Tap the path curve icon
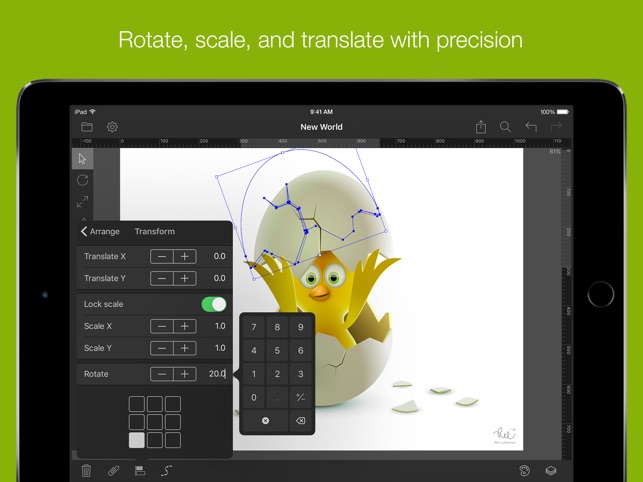The image size is (643, 482). pyautogui.click(x=166, y=471)
